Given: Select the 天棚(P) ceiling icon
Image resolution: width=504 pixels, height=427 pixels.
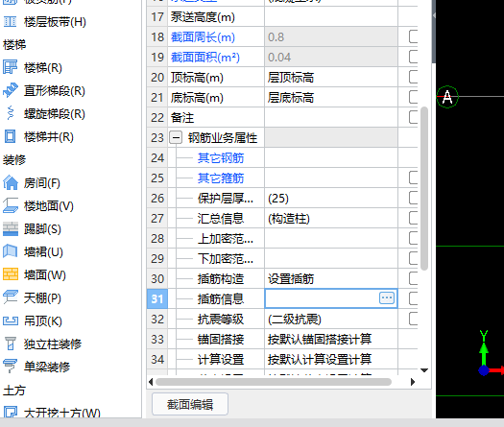Looking at the screenshot, I should [11, 297].
